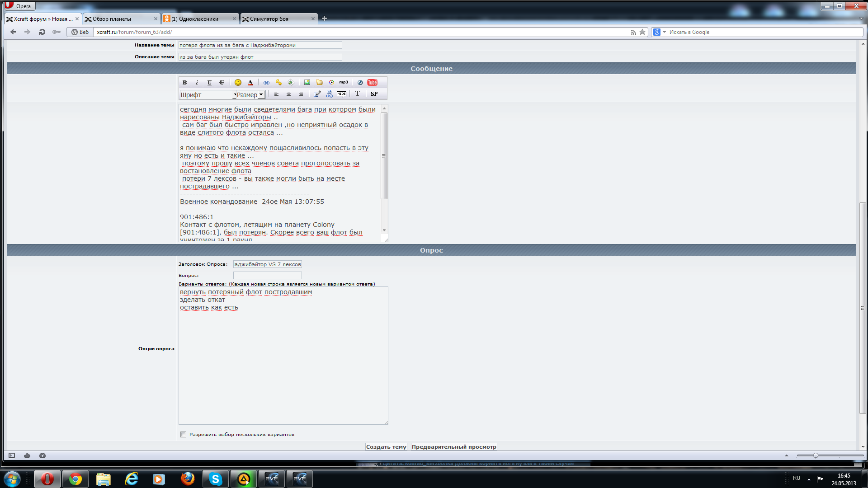Open the Шрифт font dropdown

[208, 95]
